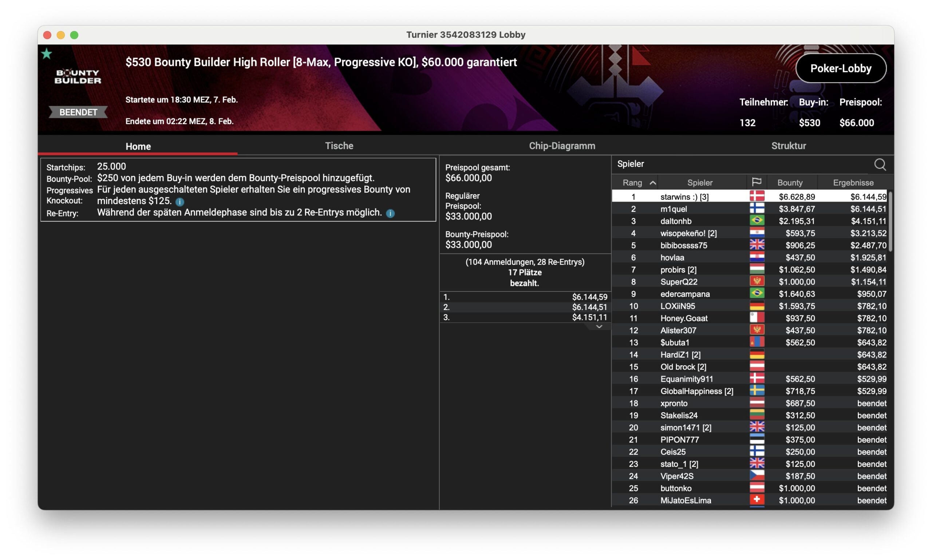Select player m1quel in the list

click(674, 208)
